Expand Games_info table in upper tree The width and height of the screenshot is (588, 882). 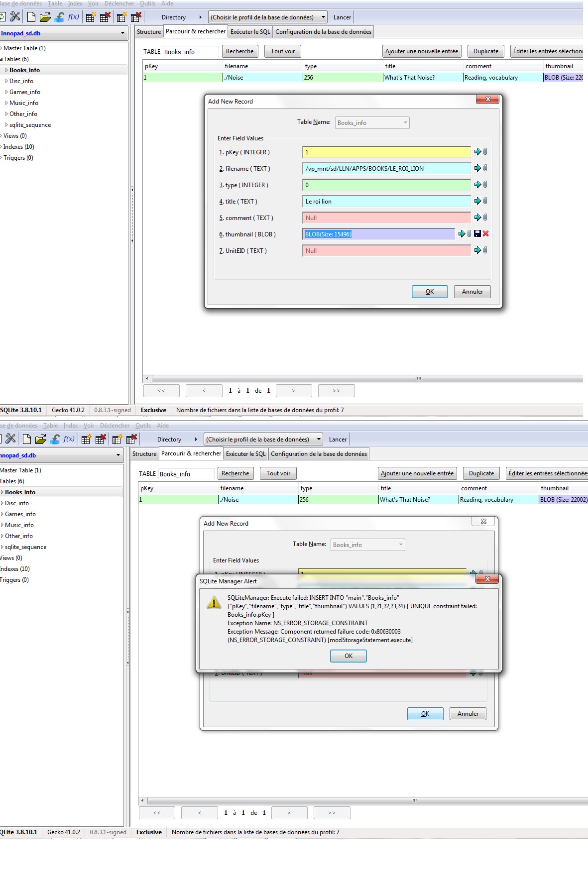pyautogui.click(x=6, y=92)
